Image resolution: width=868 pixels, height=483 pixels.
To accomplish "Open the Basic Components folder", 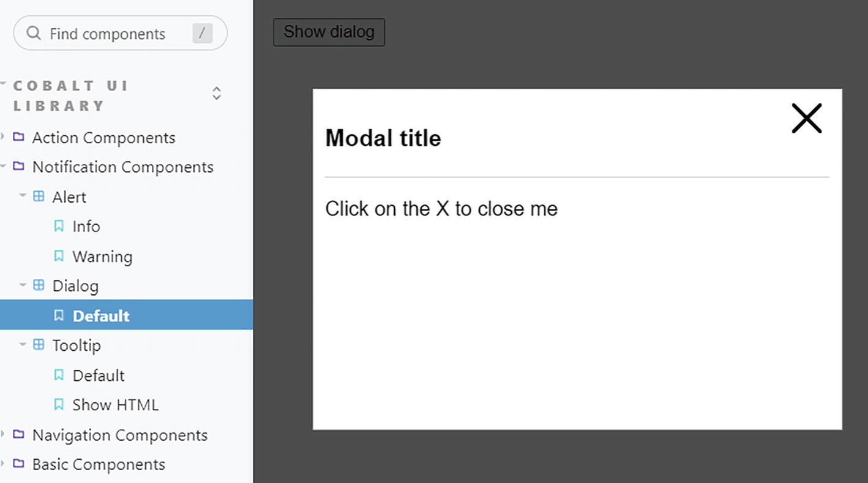I will (98, 464).
